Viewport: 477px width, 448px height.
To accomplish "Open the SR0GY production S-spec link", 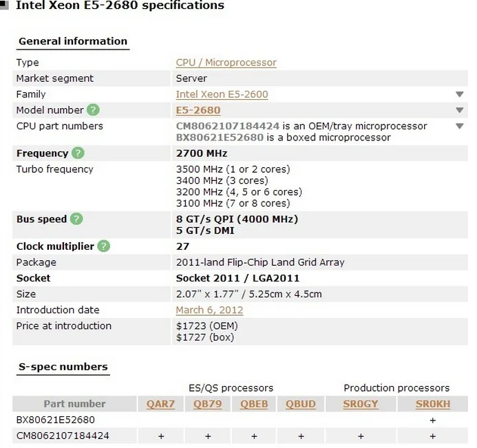I will point(361,404).
